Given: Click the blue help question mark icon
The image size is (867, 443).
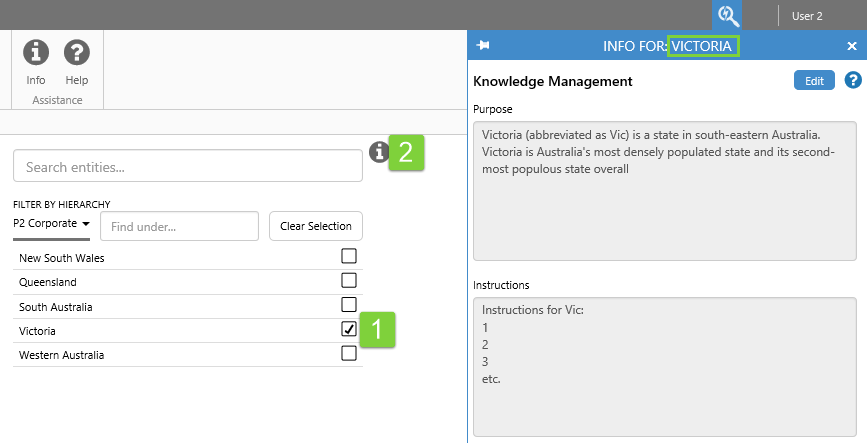Looking at the screenshot, I should click(x=853, y=81).
